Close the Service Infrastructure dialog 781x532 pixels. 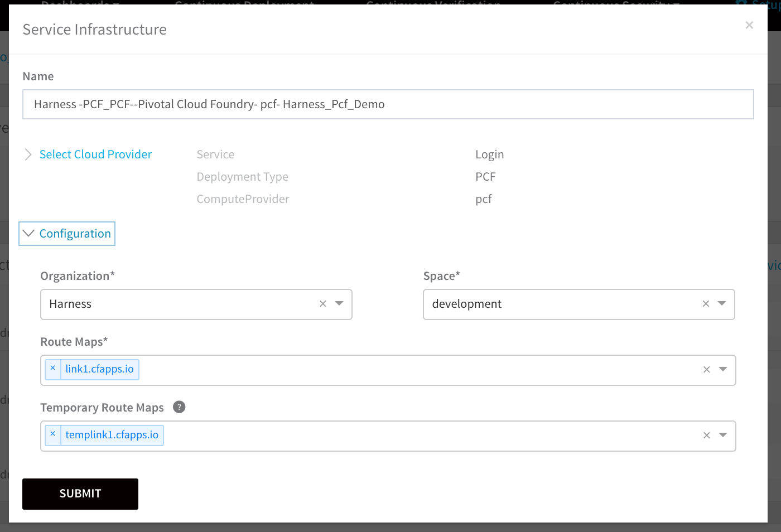pyautogui.click(x=749, y=25)
